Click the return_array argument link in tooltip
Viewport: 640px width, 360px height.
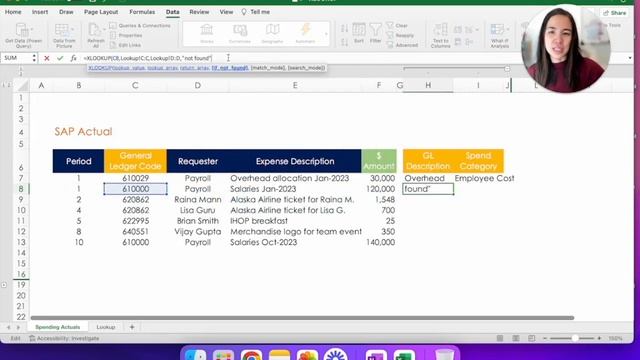(x=194, y=68)
